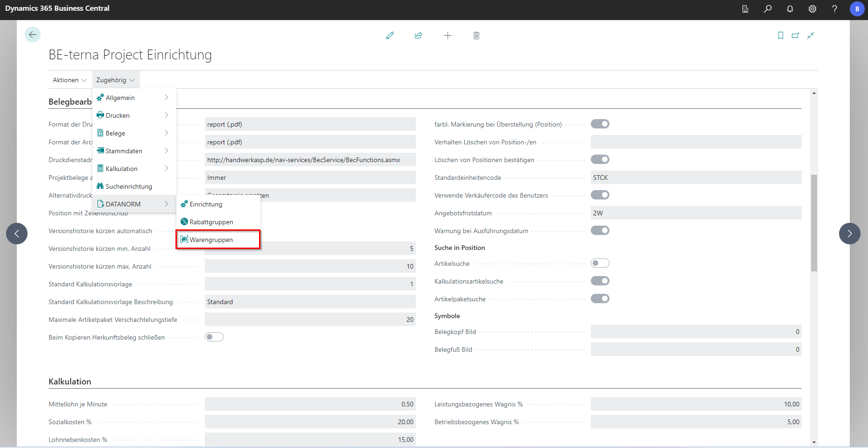Click the share icon in toolbar

point(419,36)
